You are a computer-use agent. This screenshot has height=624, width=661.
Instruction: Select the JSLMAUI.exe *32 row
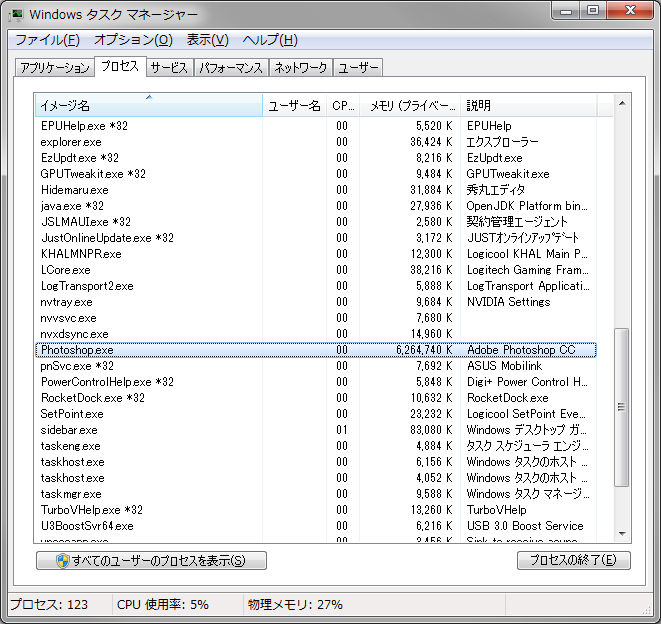click(316, 222)
